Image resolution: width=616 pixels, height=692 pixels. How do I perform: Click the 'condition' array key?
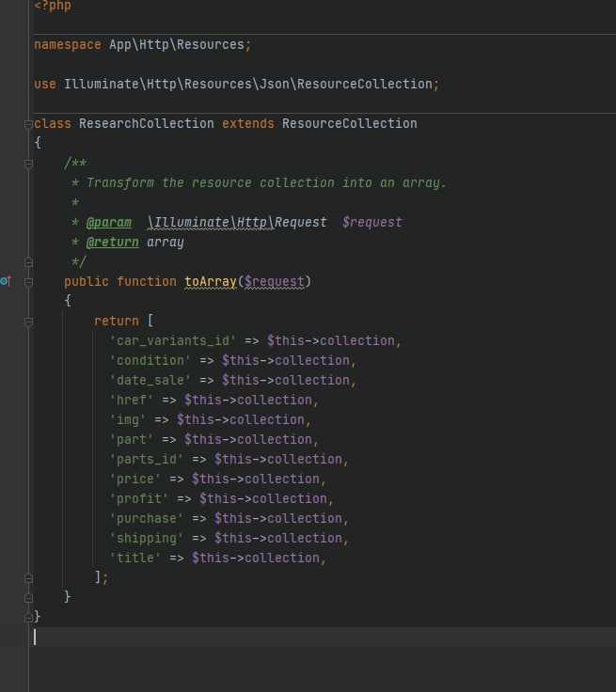coord(150,360)
